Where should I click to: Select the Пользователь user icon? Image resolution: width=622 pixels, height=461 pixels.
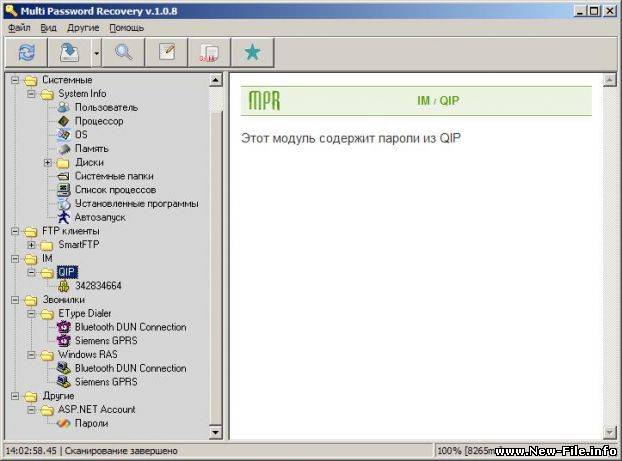(63, 107)
